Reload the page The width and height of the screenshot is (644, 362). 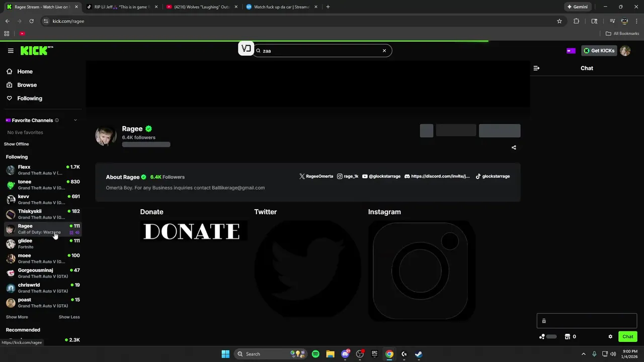coord(32,21)
